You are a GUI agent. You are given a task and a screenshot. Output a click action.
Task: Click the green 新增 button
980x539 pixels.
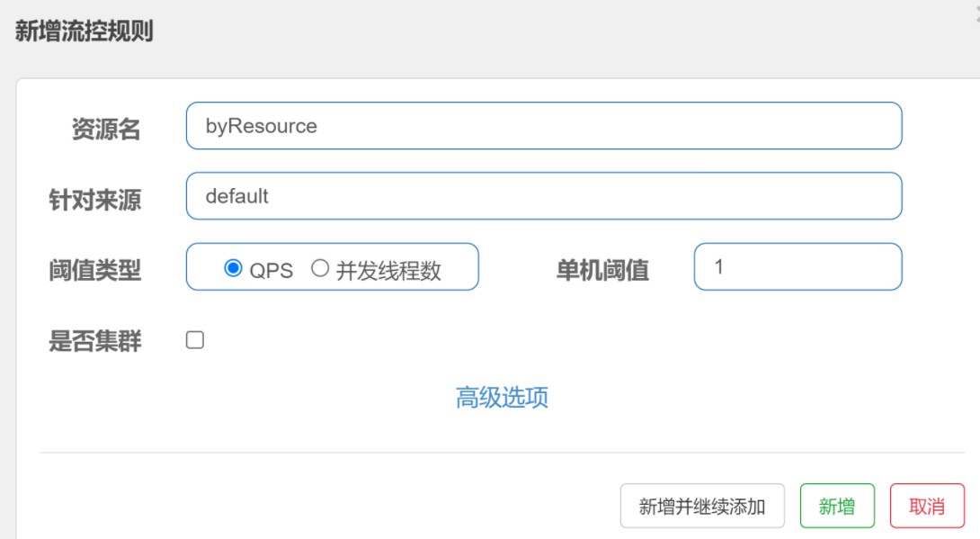[x=838, y=506]
